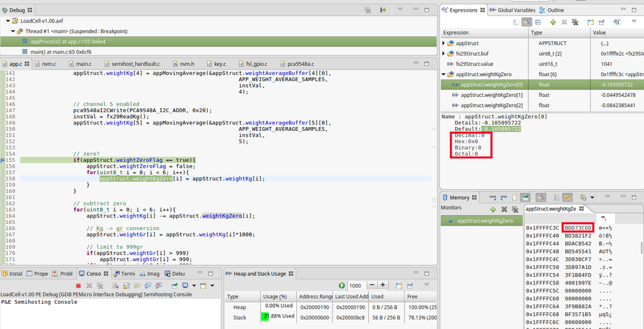Screen dimensions: 644x329
Task: Click heap sampling interval field 1000
Action: pyautogui.click(x=356, y=286)
